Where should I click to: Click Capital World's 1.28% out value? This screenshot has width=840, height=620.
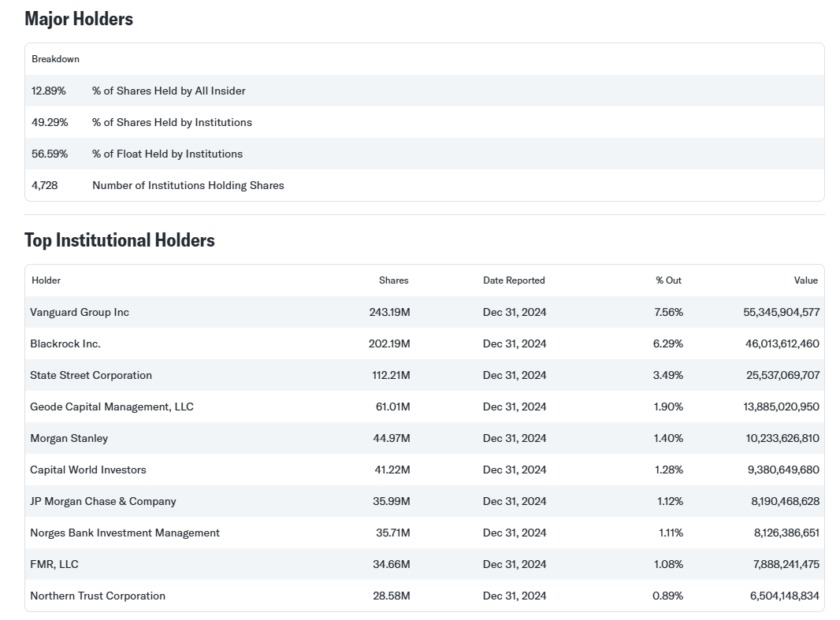click(668, 470)
